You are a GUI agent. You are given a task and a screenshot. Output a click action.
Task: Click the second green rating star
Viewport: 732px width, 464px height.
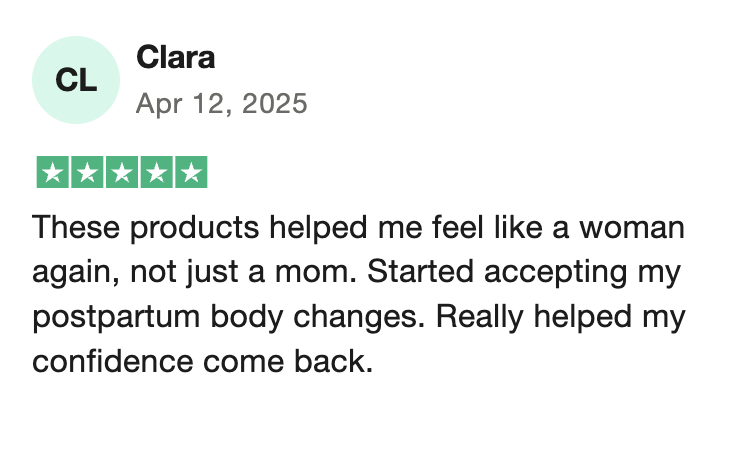87,172
